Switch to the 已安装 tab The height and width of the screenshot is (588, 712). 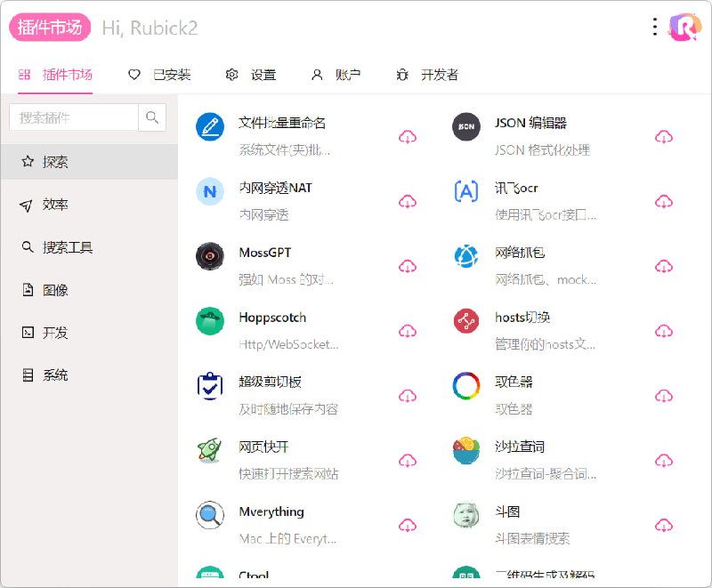pos(161,75)
